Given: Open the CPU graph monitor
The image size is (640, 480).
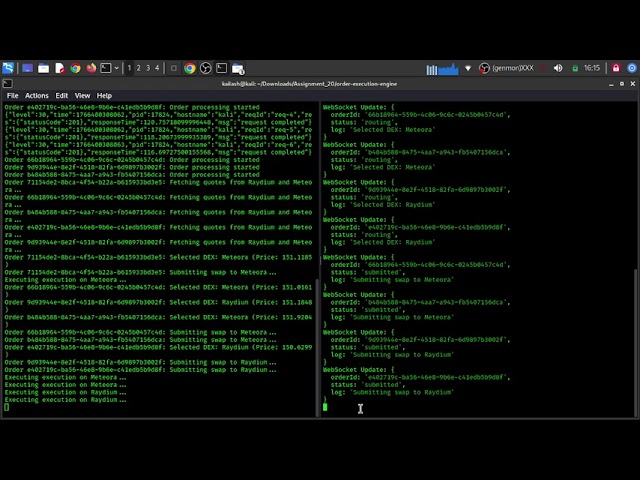Looking at the screenshot, I should tap(442, 69).
